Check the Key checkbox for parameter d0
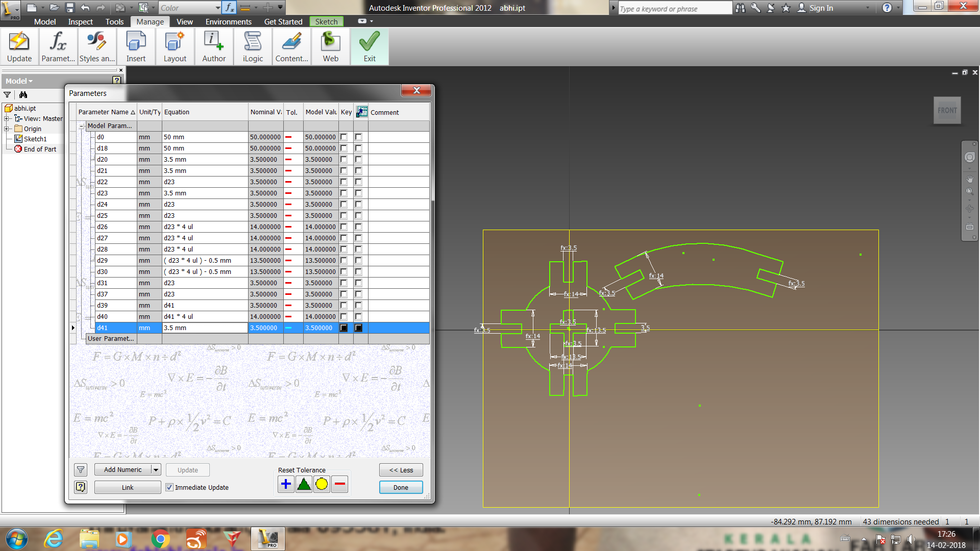Screen dimensions: 980x551 click(x=344, y=137)
